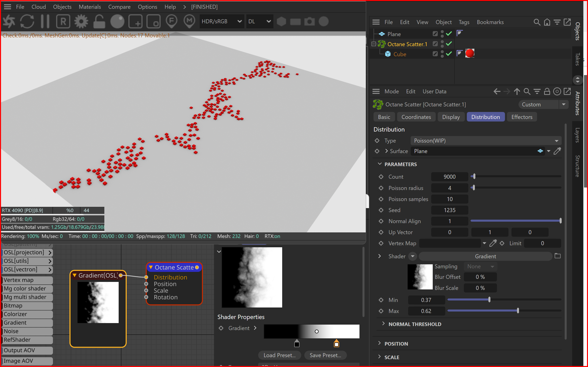Switch to the Effectors tab
The height and width of the screenshot is (367, 588).
coord(522,117)
